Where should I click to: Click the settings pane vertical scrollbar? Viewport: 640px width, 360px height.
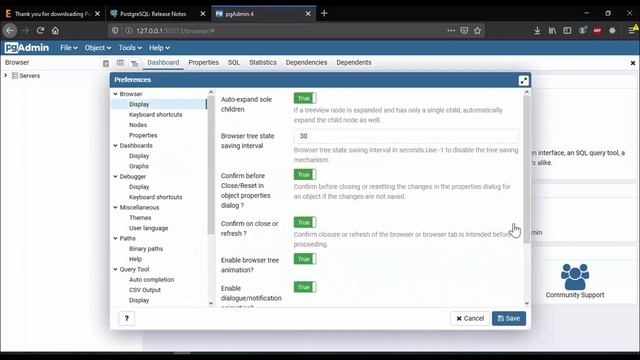point(527,169)
